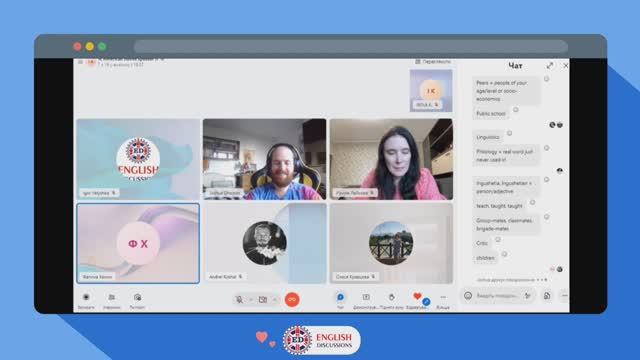Raise your hand using the hand icon
The image size is (640, 360).
click(391, 297)
